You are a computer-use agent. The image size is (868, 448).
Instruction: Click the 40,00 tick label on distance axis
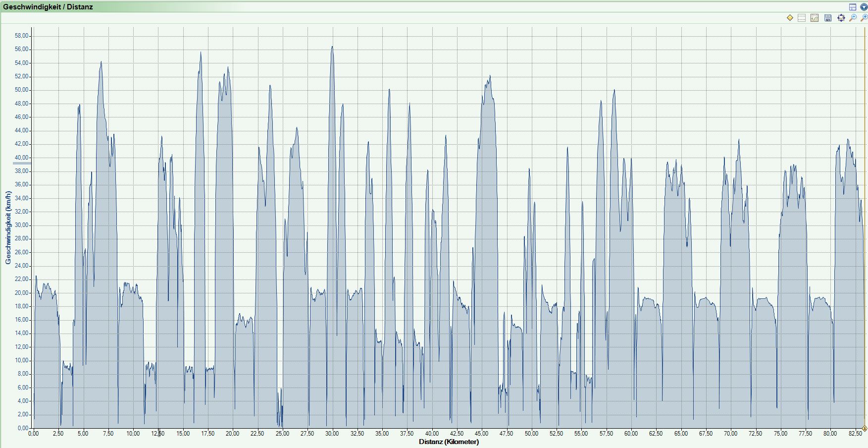(432, 434)
